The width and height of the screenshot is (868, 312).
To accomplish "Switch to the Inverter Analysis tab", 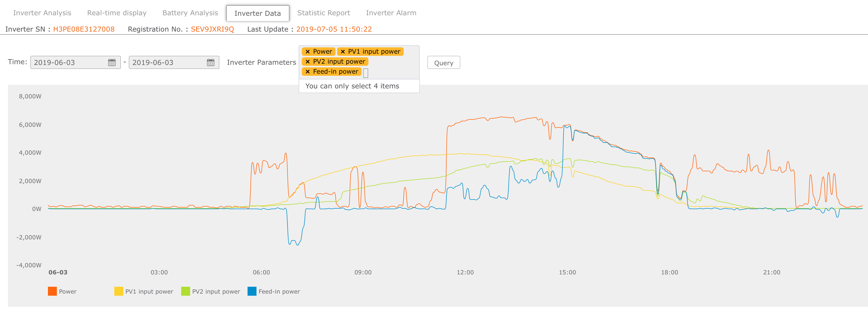I will pos(42,13).
